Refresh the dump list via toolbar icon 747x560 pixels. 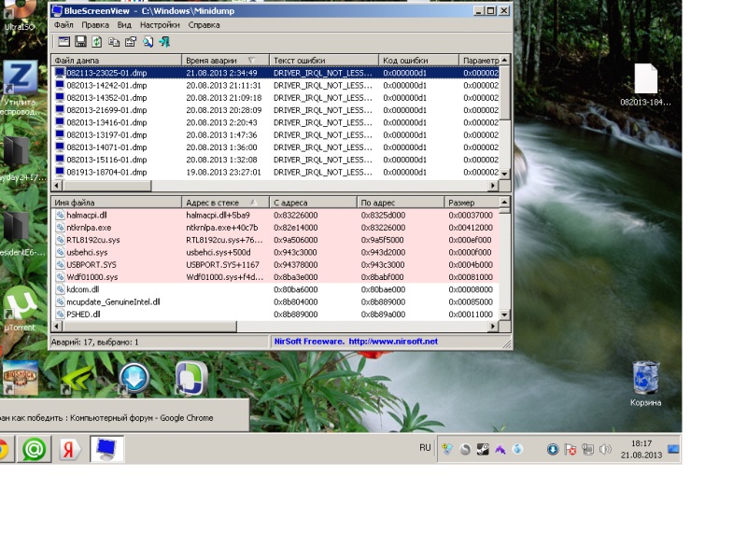[97, 42]
